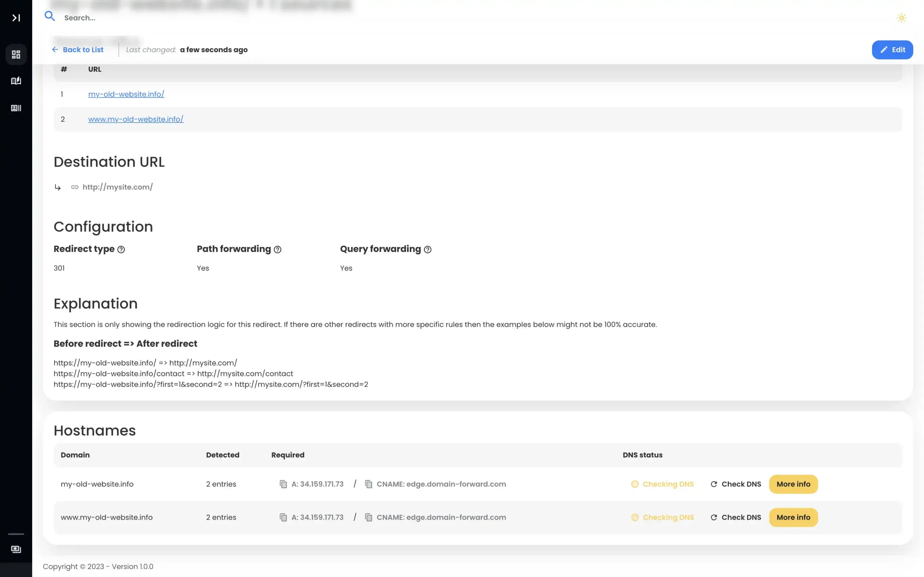
Task: Open the Path forwarding help icon
Action: (x=278, y=249)
